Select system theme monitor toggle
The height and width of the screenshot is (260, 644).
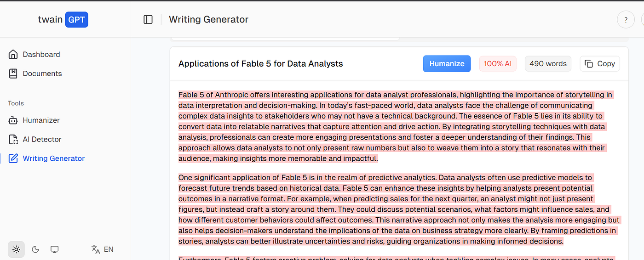[54, 249]
